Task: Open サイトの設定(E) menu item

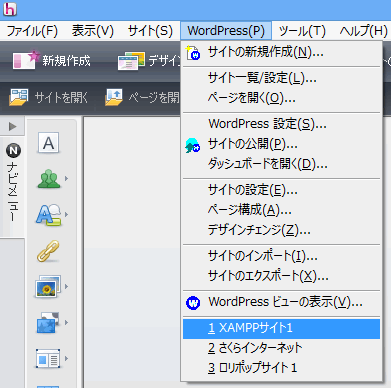Action: (x=281, y=190)
